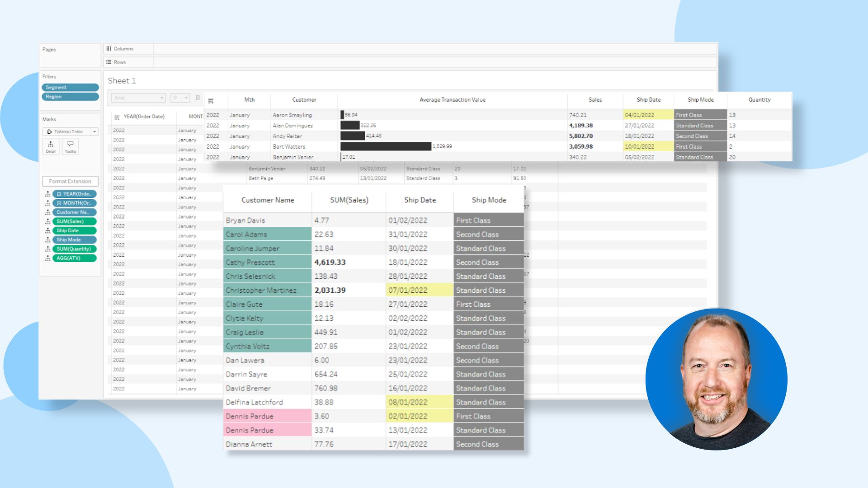Open the font size 9 dropdown
Image resolution: width=868 pixels, height=488 pixels.
[180, 98]
